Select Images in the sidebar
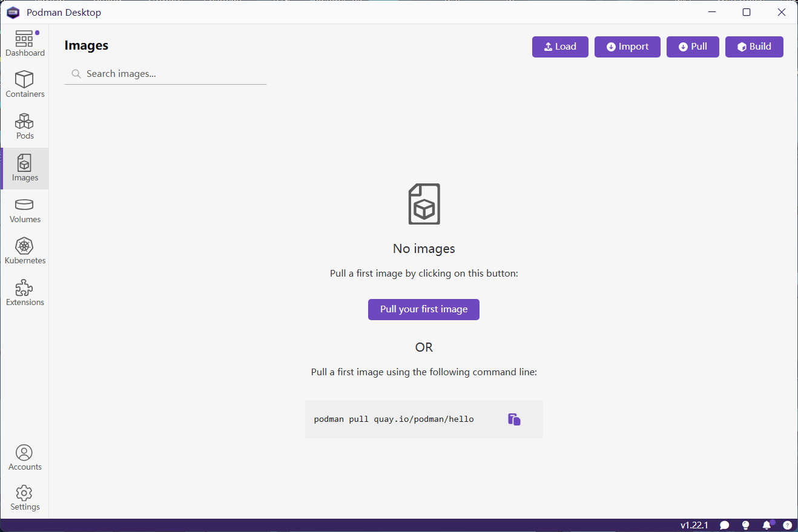Screen dimensions: 798x532 (x=25, y=168)
